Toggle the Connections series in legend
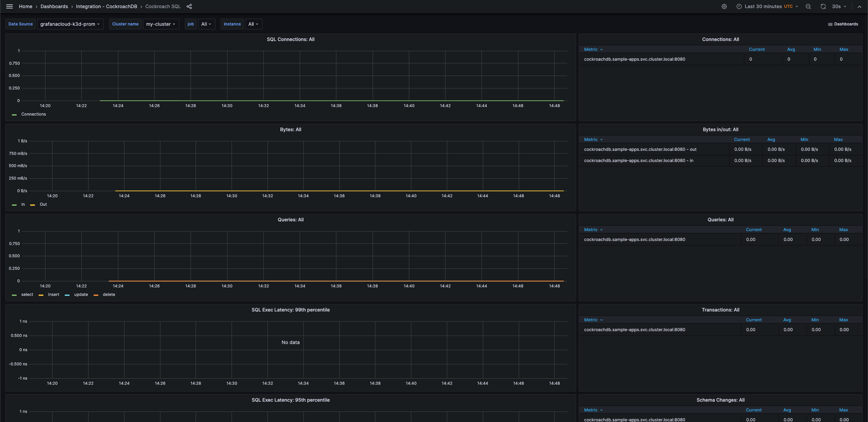 tap(33, 114)
